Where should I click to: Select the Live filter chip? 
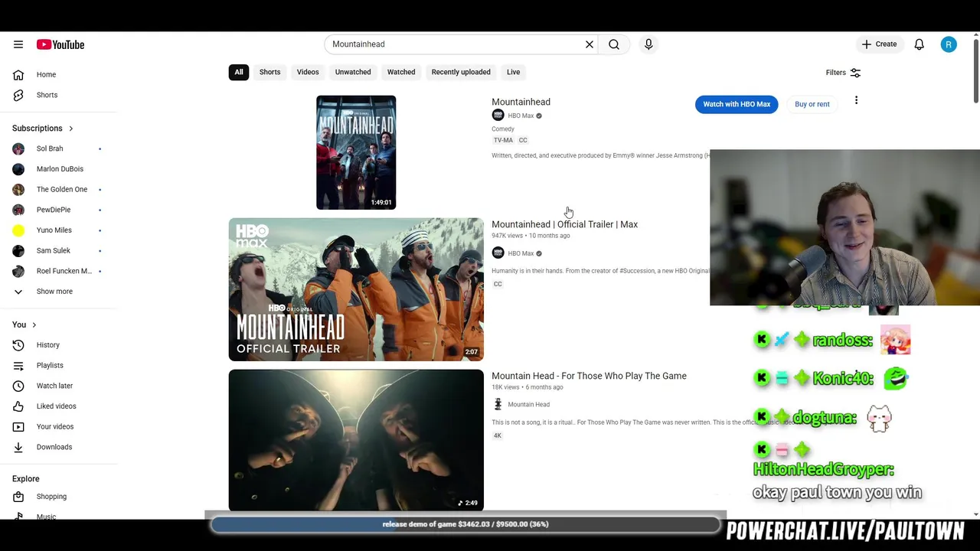[x=513, y=72]
